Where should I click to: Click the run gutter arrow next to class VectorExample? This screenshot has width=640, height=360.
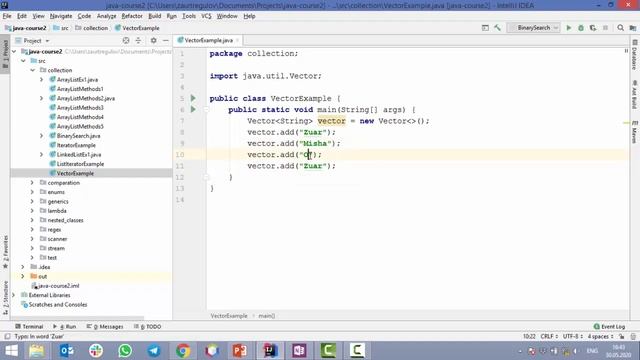[193, 98]
